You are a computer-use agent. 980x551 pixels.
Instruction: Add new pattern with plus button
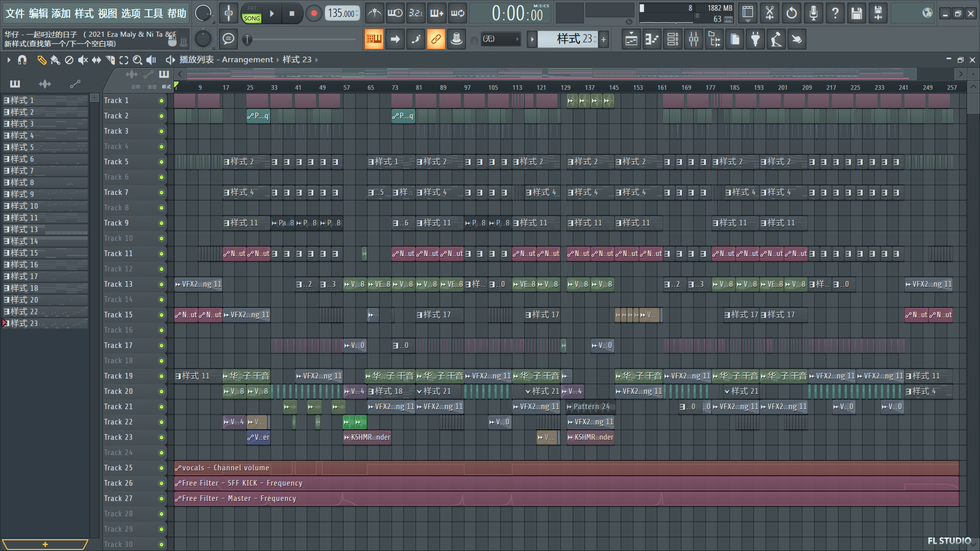click(604, 39)
